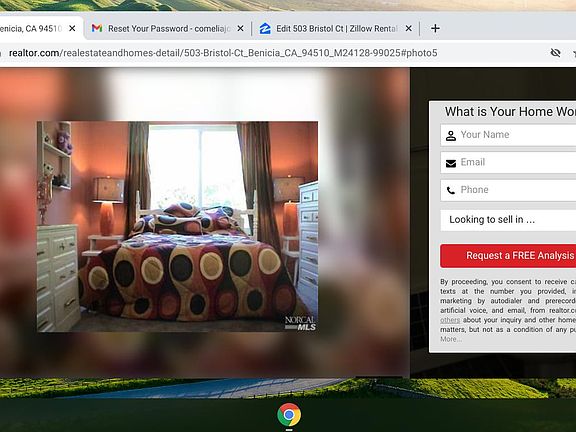Follow the 'others' link in the consent text
The height and width of the screenshot is (432, 576).
coord(450,320)
